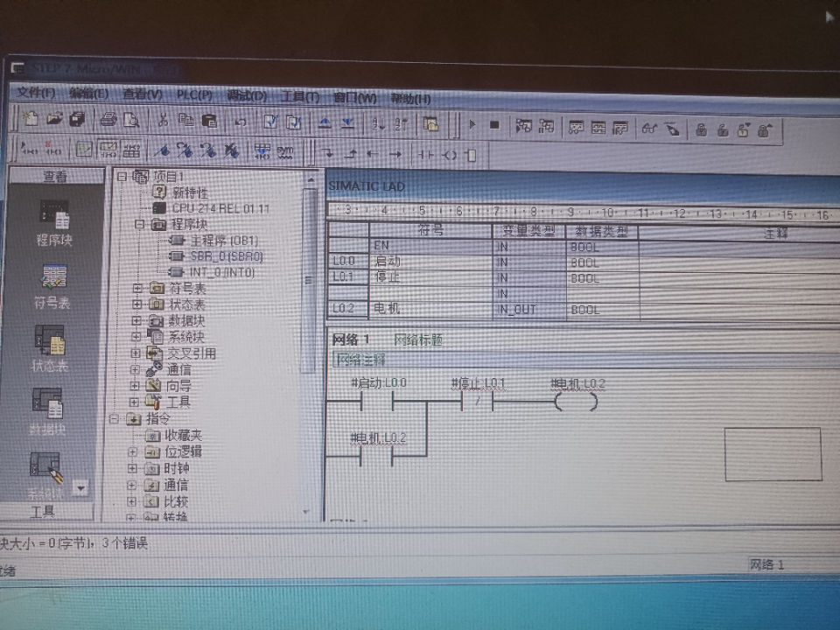Open print preview from the toolbar
Screen dimensions: 840x630
(x=131, y=121)
